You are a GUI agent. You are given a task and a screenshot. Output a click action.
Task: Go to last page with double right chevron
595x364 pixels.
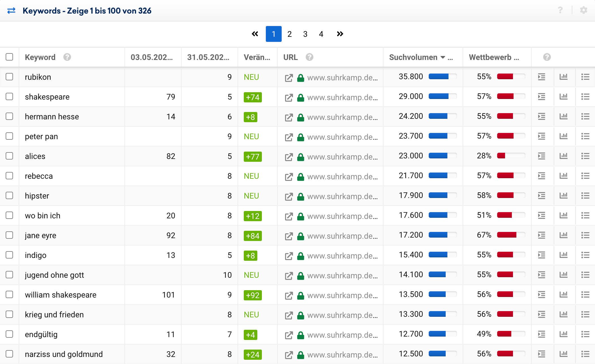[x=340, y=34]
